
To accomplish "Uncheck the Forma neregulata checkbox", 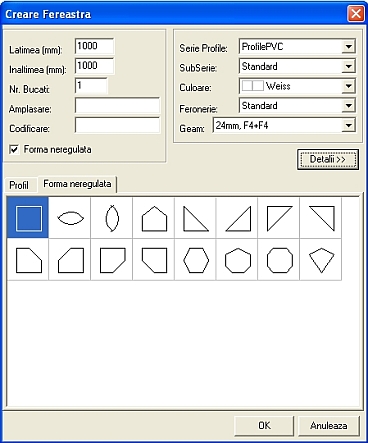I will (x=14, y=149).
